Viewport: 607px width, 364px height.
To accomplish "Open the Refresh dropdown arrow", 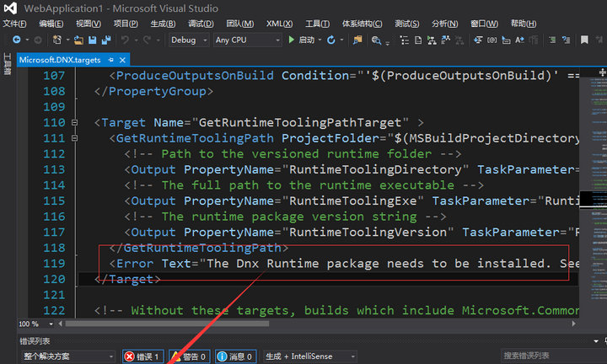I will coord(341,40).
